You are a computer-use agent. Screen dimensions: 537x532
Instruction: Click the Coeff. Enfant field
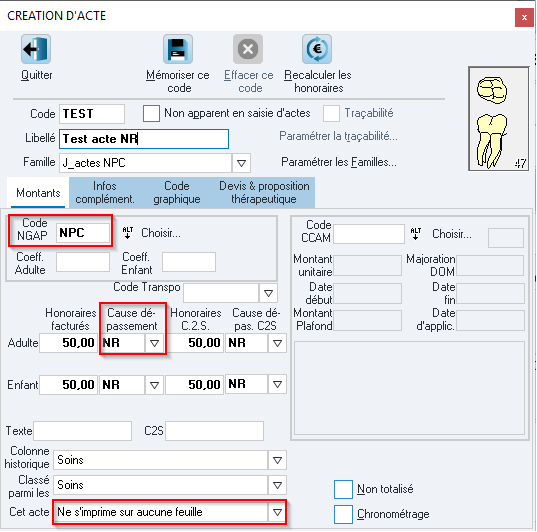[x=189, y=262]
